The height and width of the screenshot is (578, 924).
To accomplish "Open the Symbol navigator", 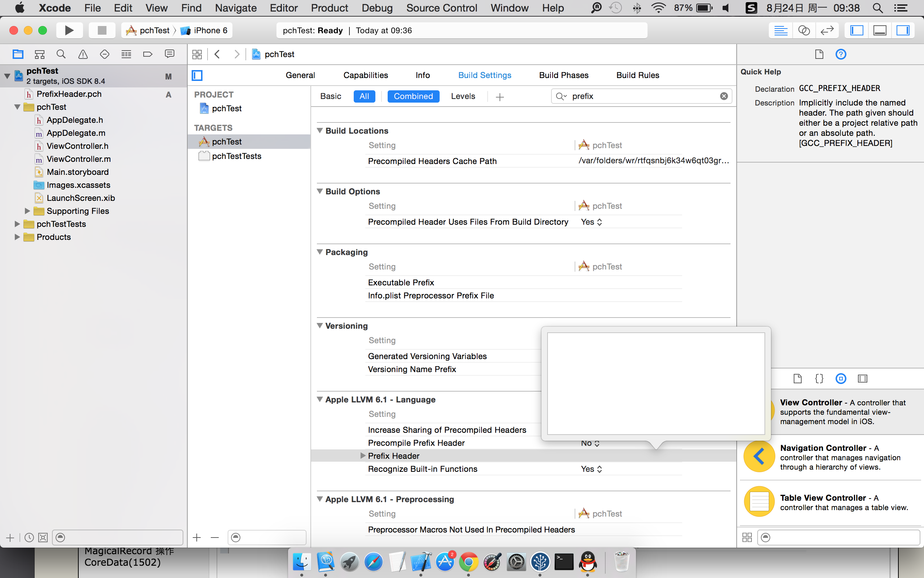I will point(39,54).
